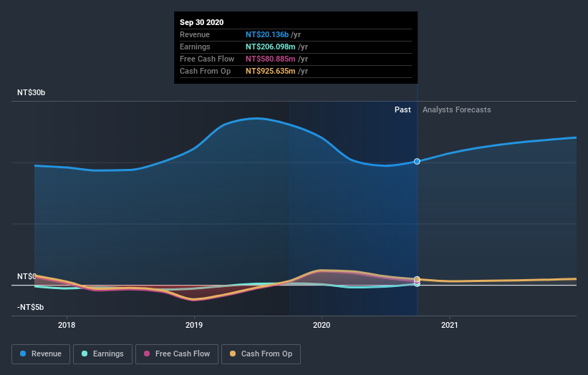Screen dimensions: 588x375
Task: Toggle the Free Cash Flow legend button
Action: pos(177,354)
